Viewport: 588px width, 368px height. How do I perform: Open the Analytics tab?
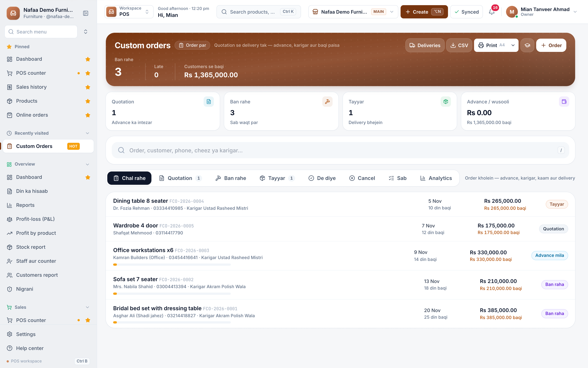pos(436,178)
